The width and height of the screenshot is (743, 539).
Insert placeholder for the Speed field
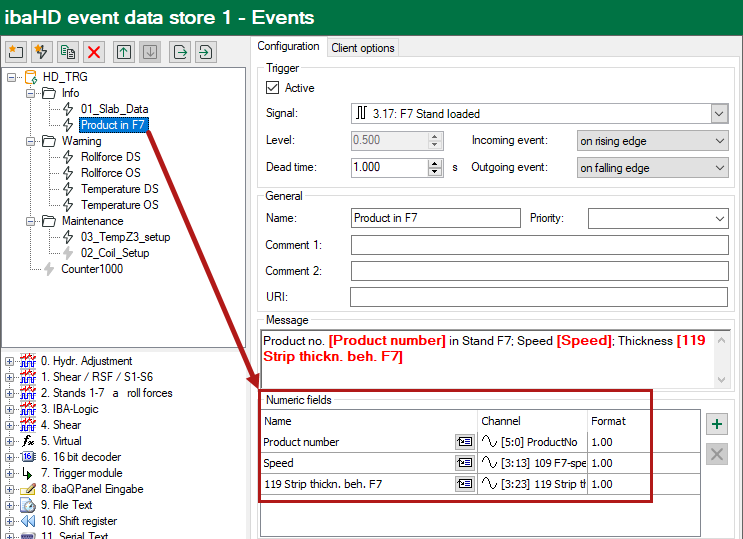click(x=464, y=463)
